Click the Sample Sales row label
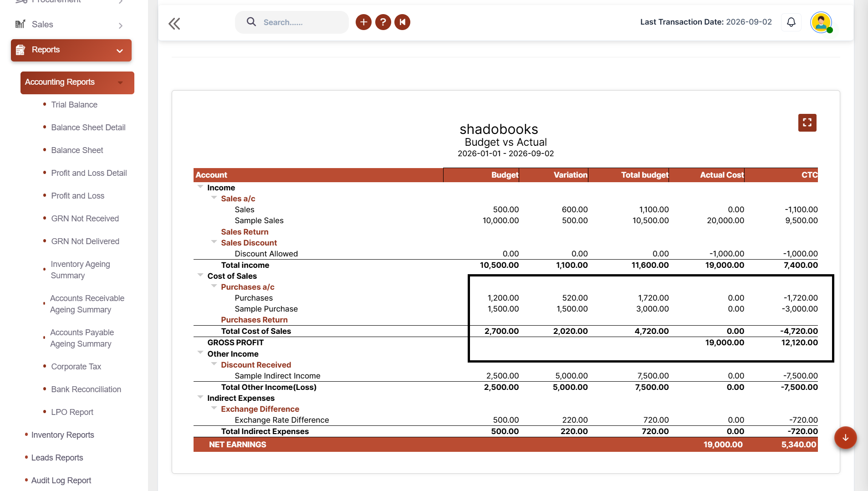868x491 pixels. 259,220
